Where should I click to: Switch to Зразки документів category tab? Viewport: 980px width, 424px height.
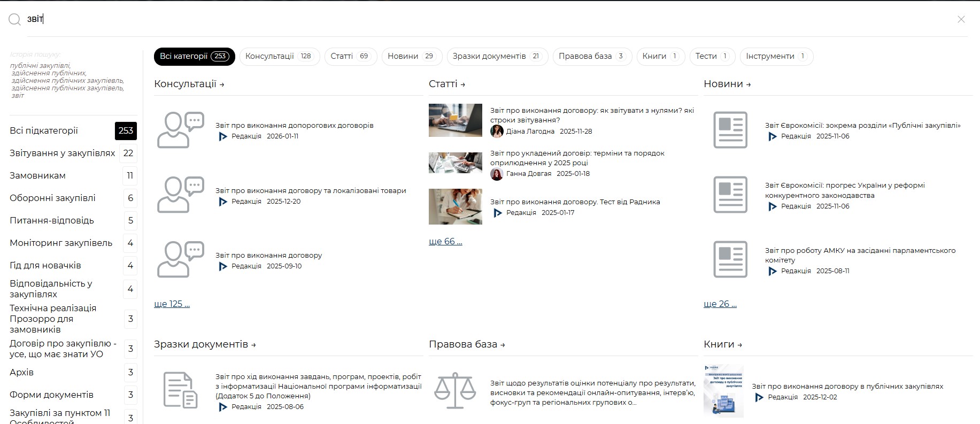point(497,56)
